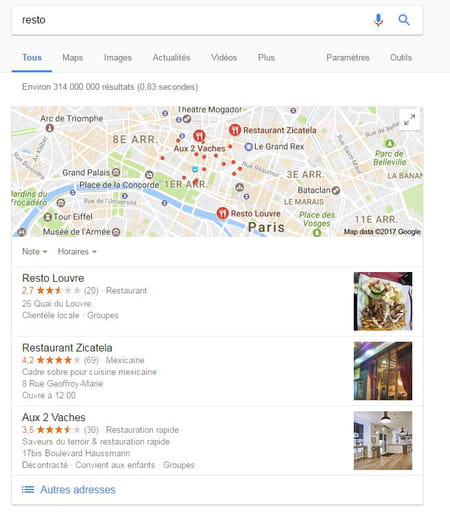Expand the map to full view

409,120
